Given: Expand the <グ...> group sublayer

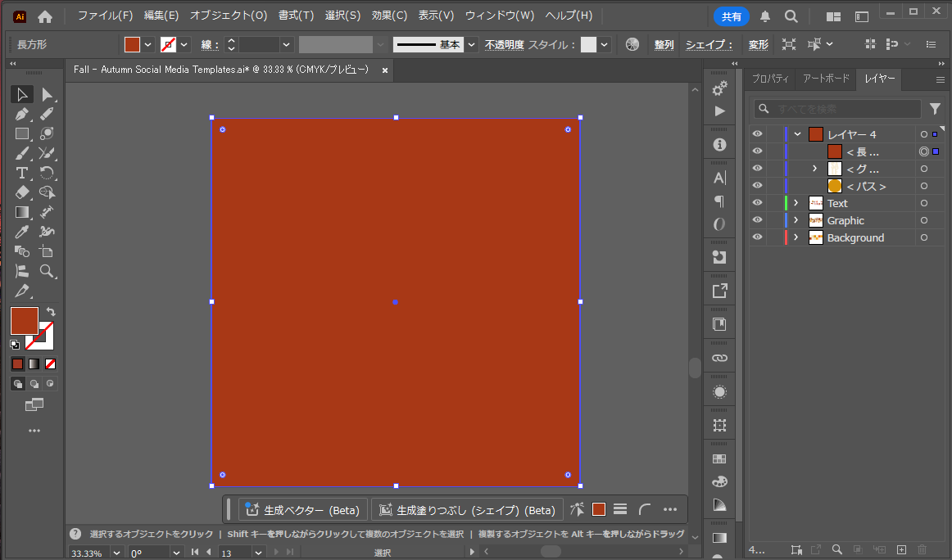Looking at the screenshot, I should [815, 169].
